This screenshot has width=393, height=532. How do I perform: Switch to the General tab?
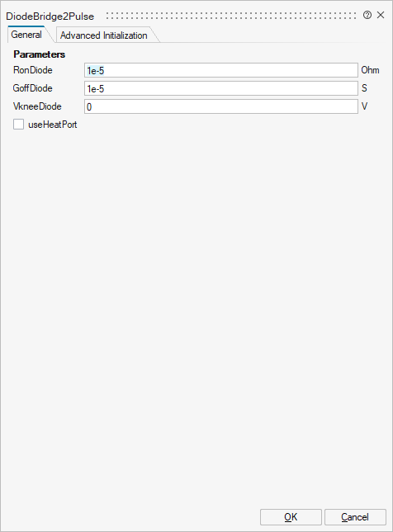pyautogui.click(x=26, y=35)
